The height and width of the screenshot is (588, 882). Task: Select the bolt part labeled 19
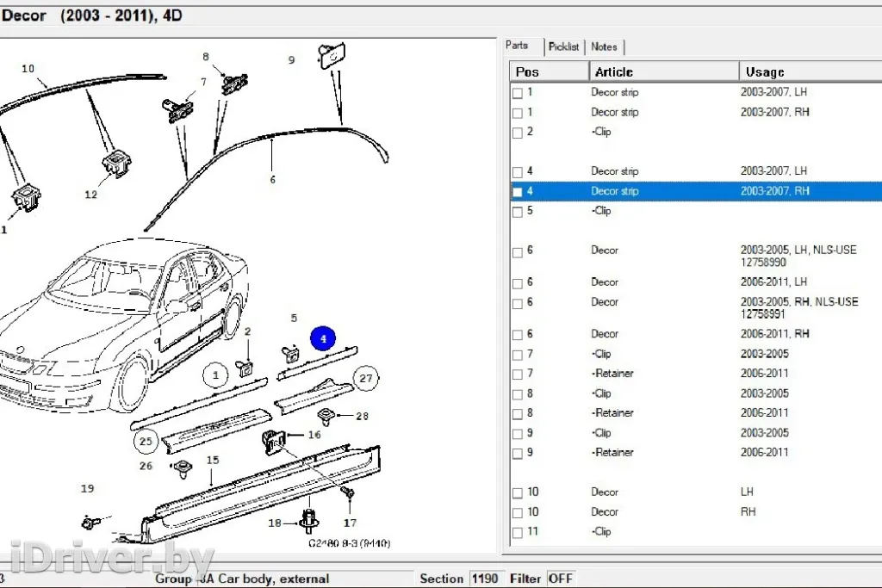click(x=89, y=522)
